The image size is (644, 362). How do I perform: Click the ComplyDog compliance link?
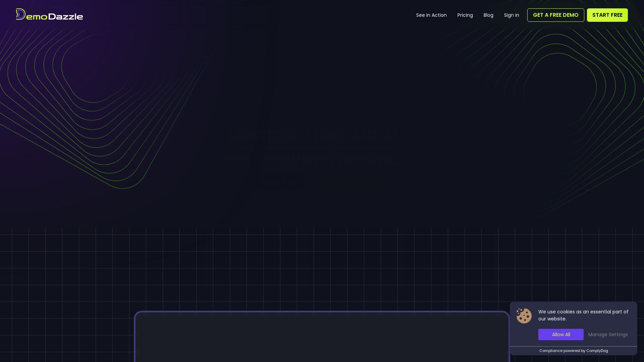(x=597, y=351)
